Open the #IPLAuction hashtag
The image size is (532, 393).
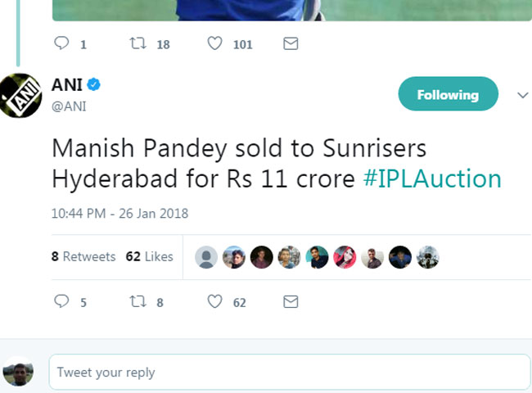point(432,178)
